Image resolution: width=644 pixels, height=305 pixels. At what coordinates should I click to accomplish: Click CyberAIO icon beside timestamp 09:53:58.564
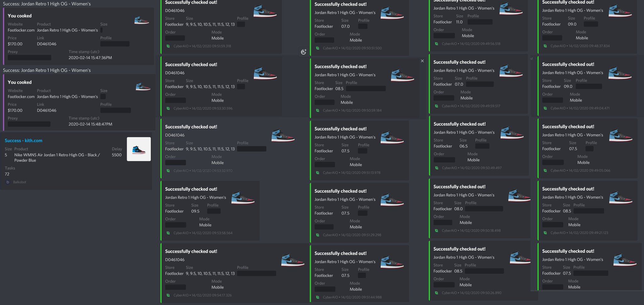pos(168,233)
